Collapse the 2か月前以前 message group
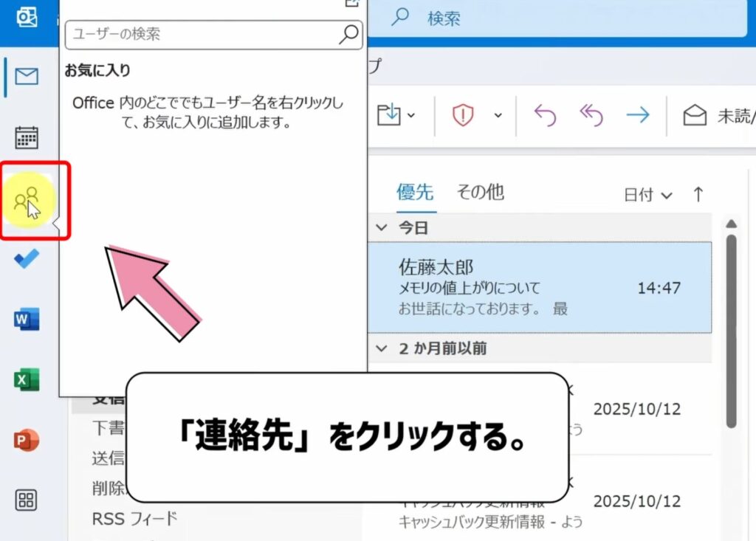Image resolution: width=756 pixels, height=541 pixels. pyautogui.click(x=382, y=348)
